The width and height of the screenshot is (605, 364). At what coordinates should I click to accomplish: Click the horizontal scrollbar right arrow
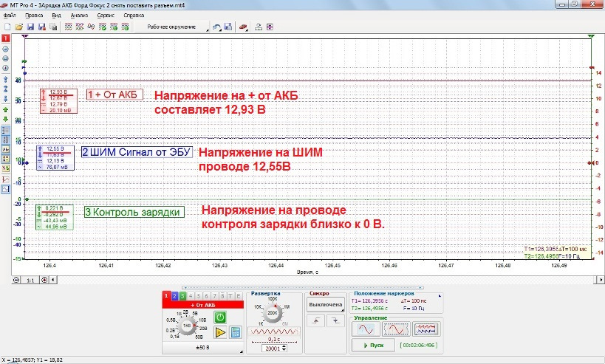click(601, 280)
